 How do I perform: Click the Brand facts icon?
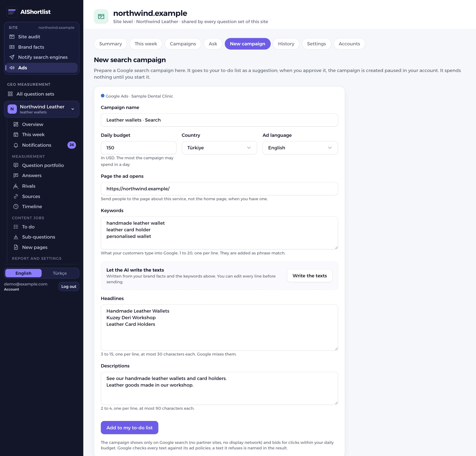point(12,47)
